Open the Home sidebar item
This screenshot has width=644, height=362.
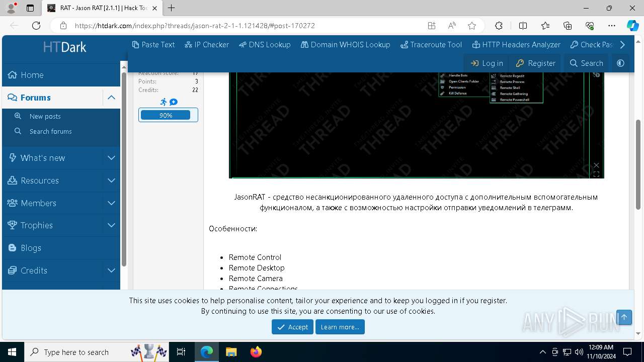pos(61,75)
